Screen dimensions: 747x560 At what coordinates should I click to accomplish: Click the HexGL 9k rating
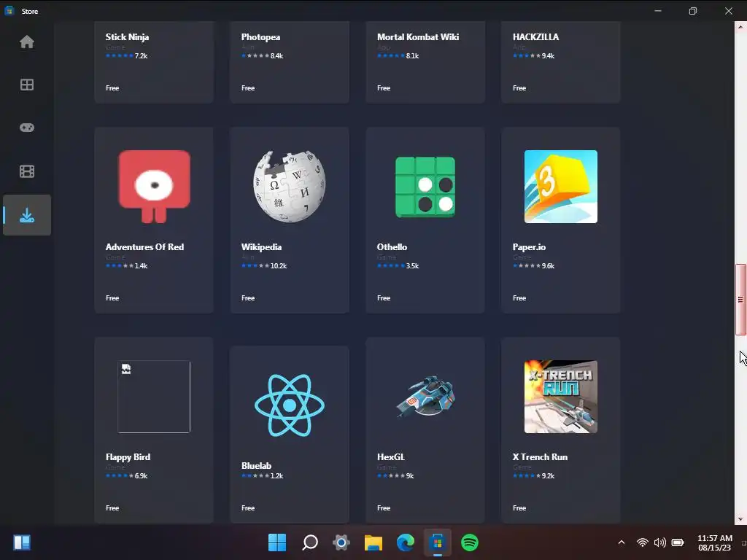395,475
